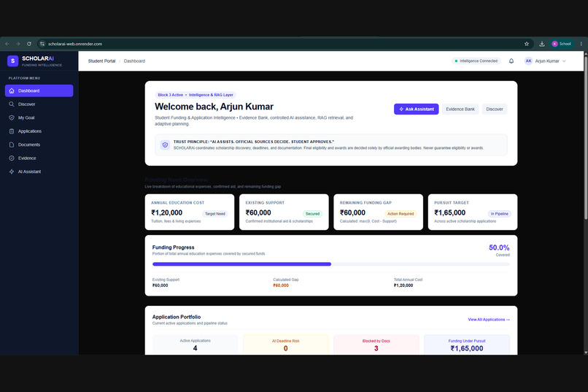588x392 pixels.
Task: Click the Ask Assistant button
Action: click(417, 109)
